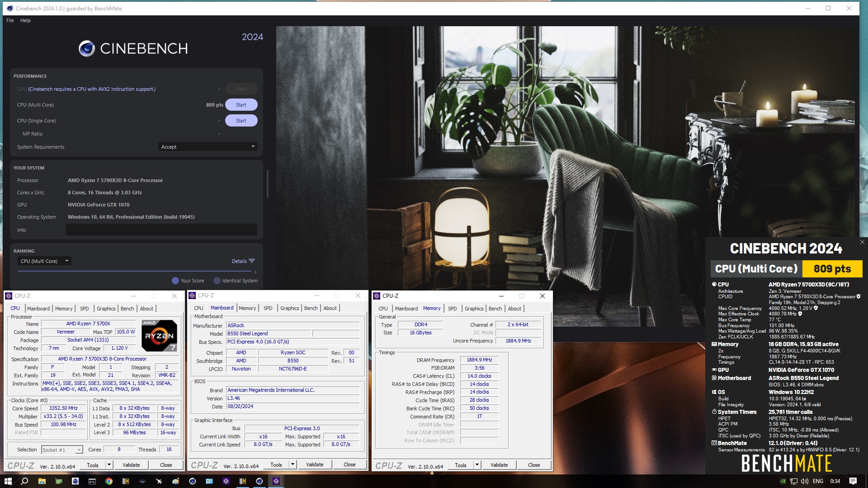Start CPU (Multi Core) benchmark
Image resolution: width=868 pixels, height=488 pixels.
241,105
